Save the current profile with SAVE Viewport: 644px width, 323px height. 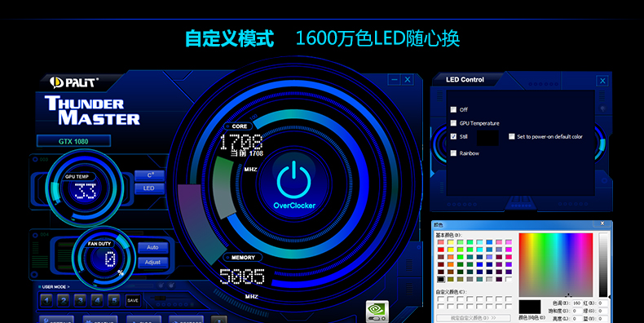pyautogui.click(x=133, y=300)
